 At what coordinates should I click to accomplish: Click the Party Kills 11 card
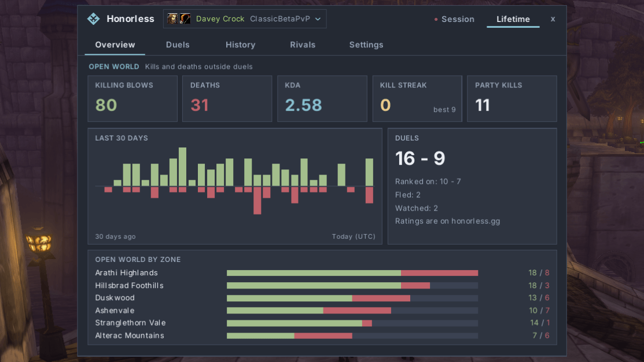point(511,98)
